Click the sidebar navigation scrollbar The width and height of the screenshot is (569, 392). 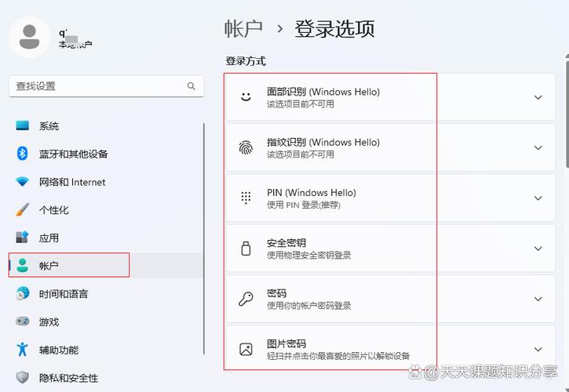point(204,238)
